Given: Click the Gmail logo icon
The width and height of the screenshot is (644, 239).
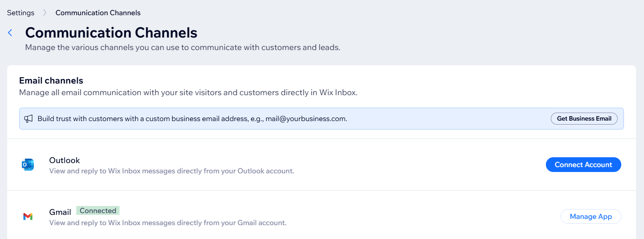Looking at the screenshot, I should pyautogui.click(x=28, y=217).
